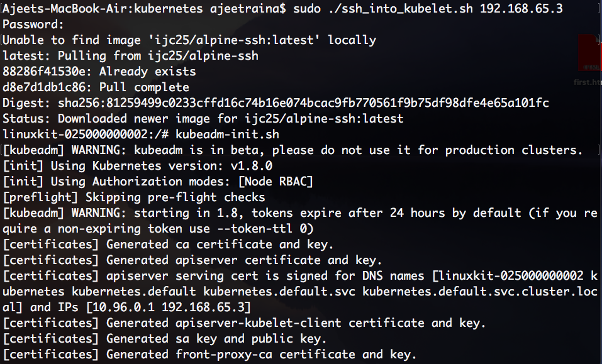Click the IP address 192.168.65.3 in command line
This screenshot has height=364, width=602.
[521, 8]
